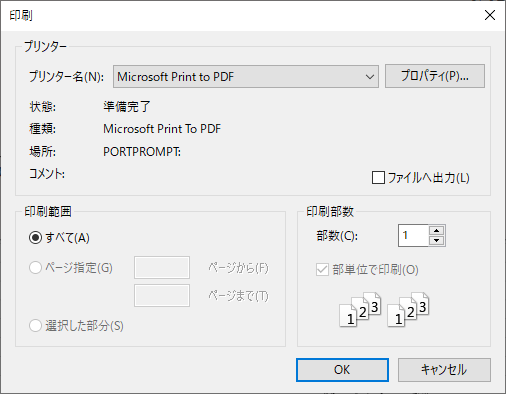Screen dimensions: 506x394
Task: Increase copies with the up spinner arrow
Action: 437,231
